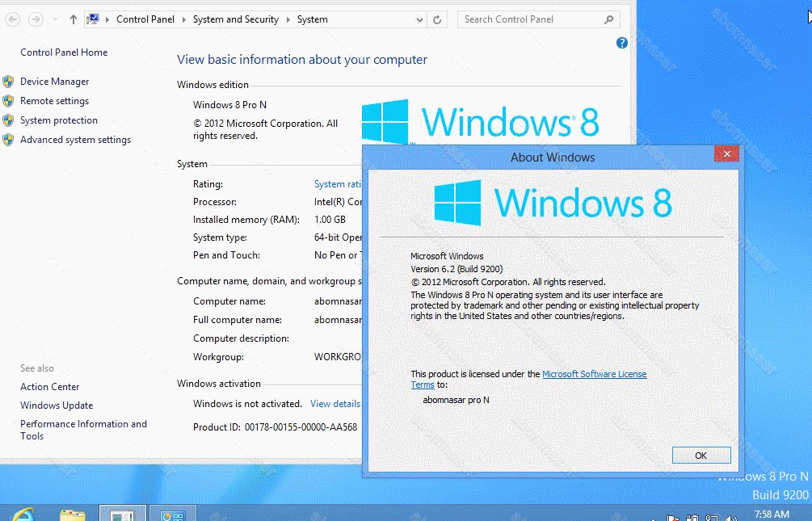Click the computer icon in the address bar
This screenshot has height=521, width=812.
93,19
